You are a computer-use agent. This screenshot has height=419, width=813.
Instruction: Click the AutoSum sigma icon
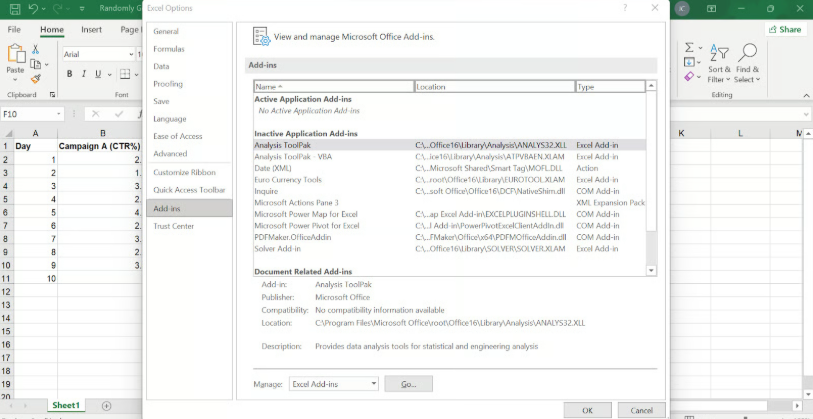click(x=690, y=48)
